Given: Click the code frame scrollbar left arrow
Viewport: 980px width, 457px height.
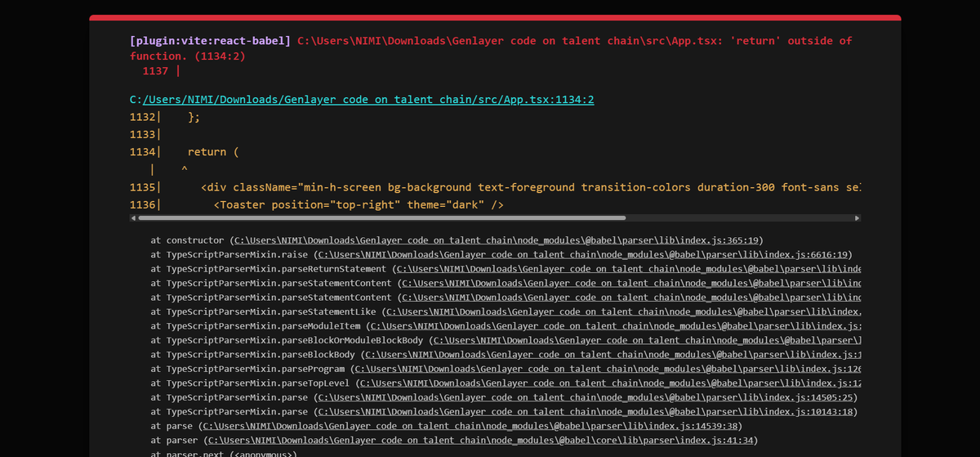Looking at the screenshot, I should [x=133, y=218].
